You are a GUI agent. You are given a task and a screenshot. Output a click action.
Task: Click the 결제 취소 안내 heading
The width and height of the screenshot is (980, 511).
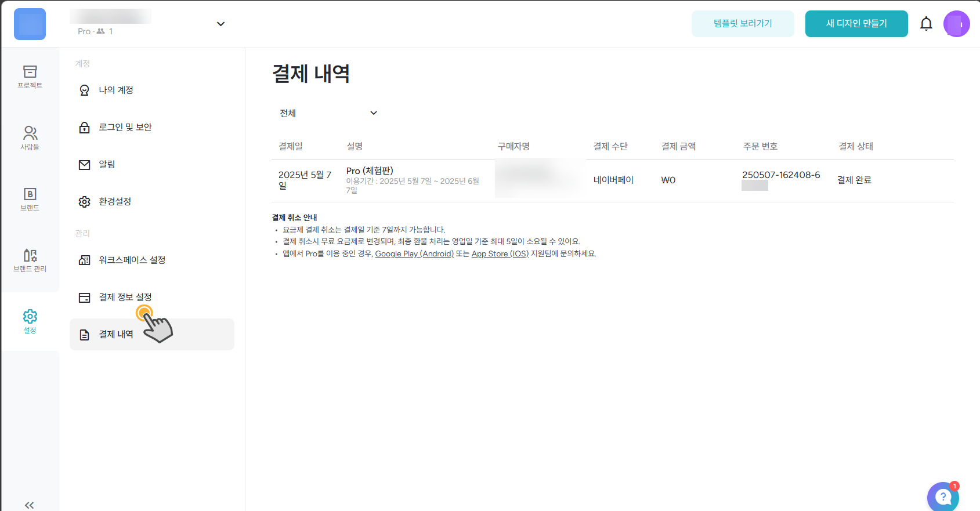[294, 218]
